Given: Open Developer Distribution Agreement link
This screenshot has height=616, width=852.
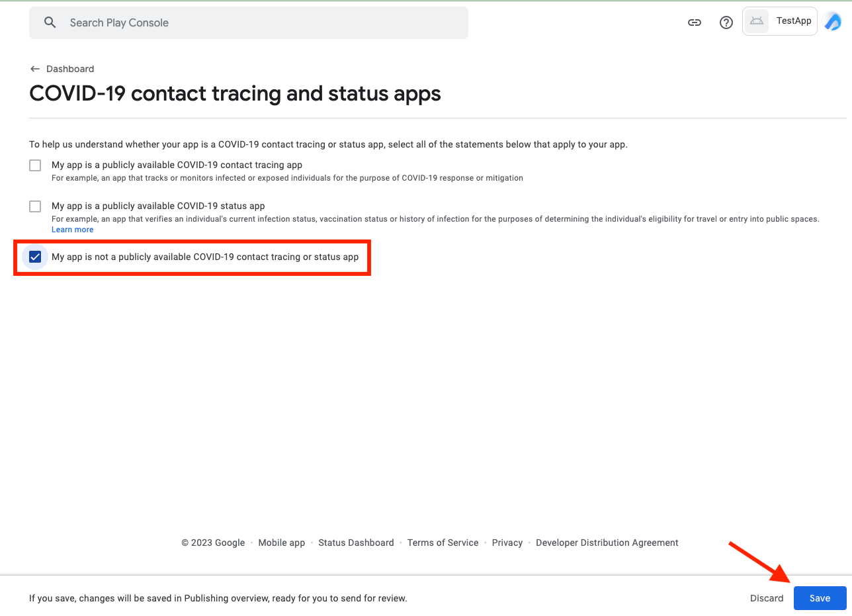Looking at the screenshot, I should pyautogui.click(x=607, y=543).
